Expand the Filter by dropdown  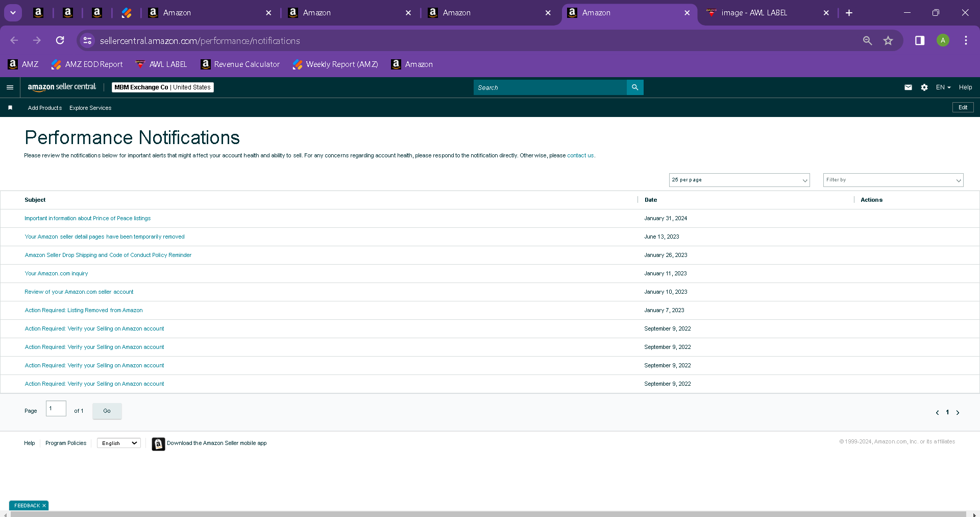point(893,180)
